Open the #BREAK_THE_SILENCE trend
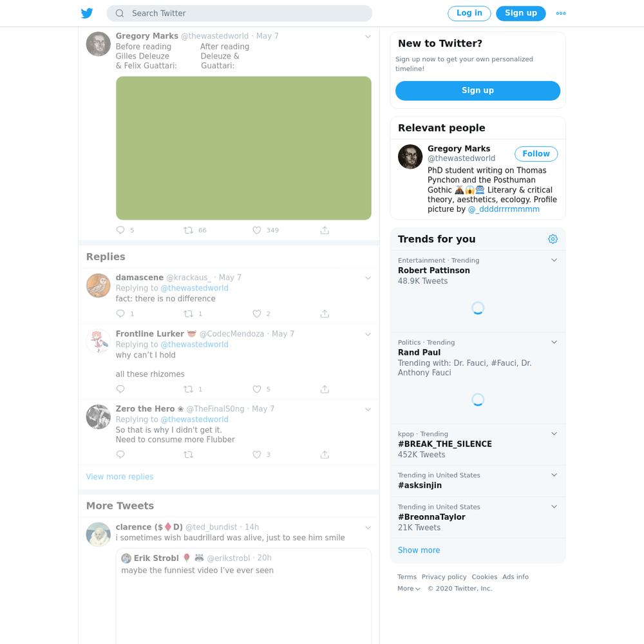This screenshot has width=644, height=644. tap(478, 444)
